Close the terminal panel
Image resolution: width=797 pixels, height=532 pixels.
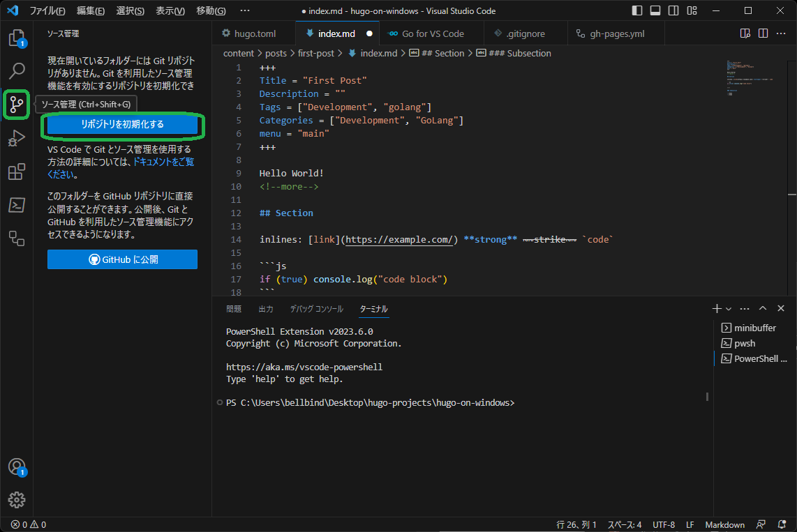coord(781,309)
